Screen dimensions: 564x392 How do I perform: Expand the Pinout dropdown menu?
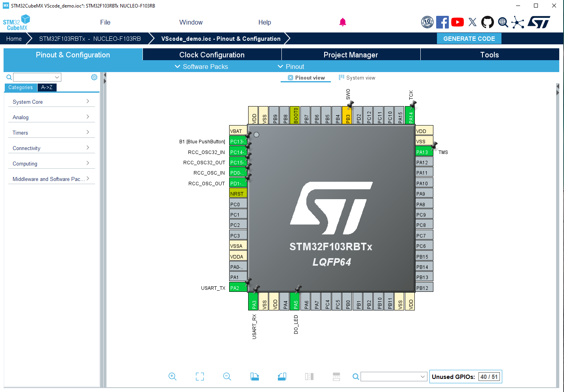click(x=291, y=67)
